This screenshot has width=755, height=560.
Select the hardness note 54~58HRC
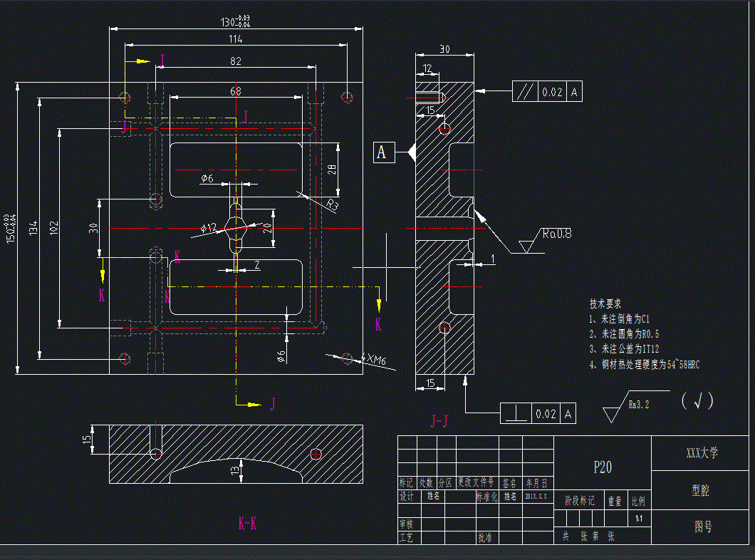pyautogui.click(x=645, y=365)
